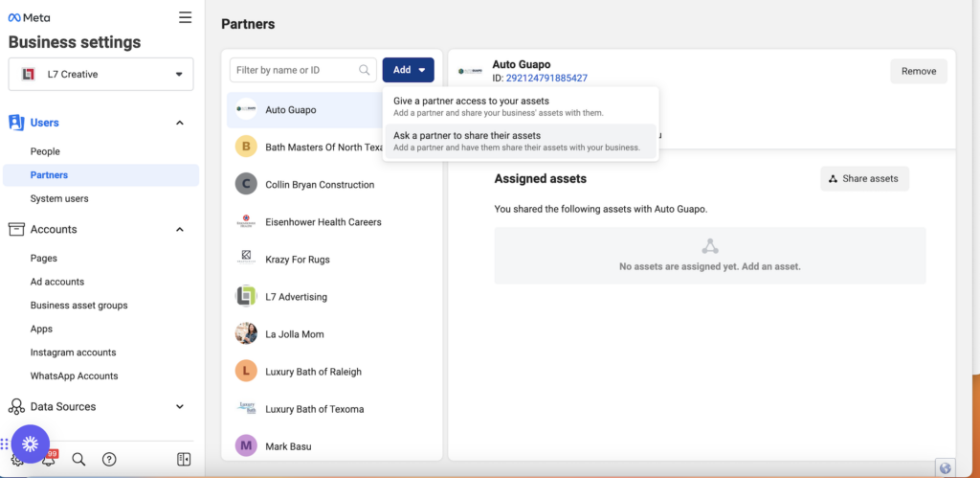Open Partners in sidebar
Image resolution: width=980 pixels, height=478 pixels.
100,175
